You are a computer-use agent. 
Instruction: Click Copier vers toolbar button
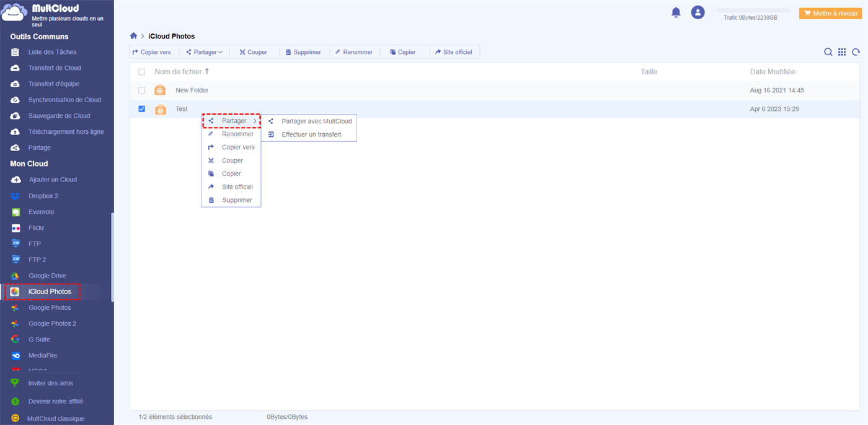152,52
